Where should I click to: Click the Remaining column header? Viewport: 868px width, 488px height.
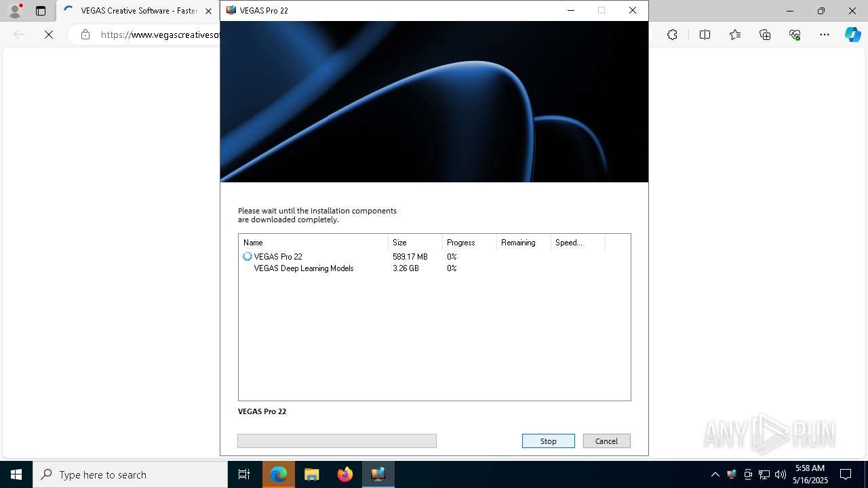(524, 243)
